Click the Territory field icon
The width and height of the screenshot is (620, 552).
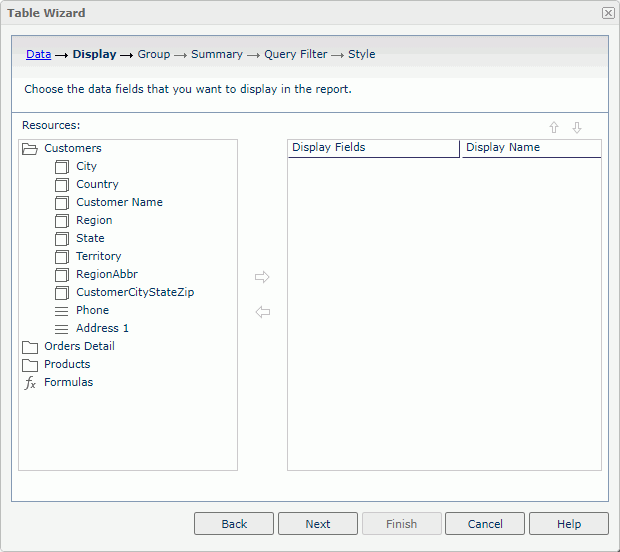click(x=62, y=257)
